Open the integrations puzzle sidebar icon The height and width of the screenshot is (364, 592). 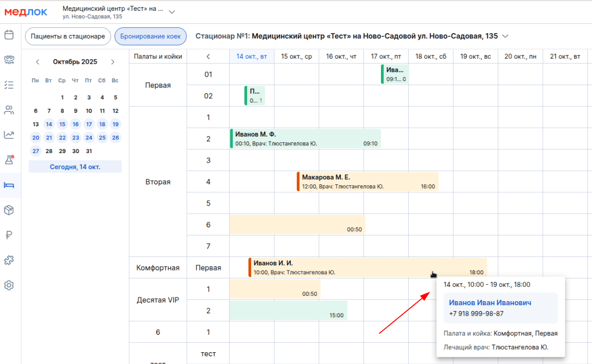pyautogui.click(x=9, y=260)
